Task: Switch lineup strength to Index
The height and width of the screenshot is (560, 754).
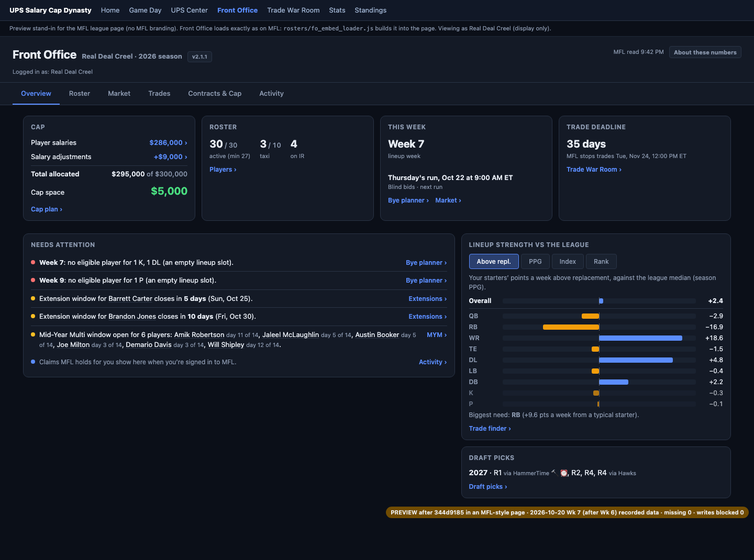Action: [x=568, y=262]
